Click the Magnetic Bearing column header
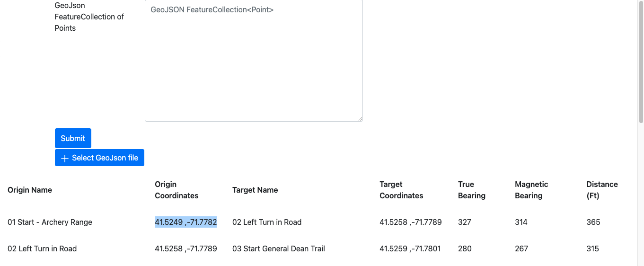The image size is (644, 266). coord(531,190)
